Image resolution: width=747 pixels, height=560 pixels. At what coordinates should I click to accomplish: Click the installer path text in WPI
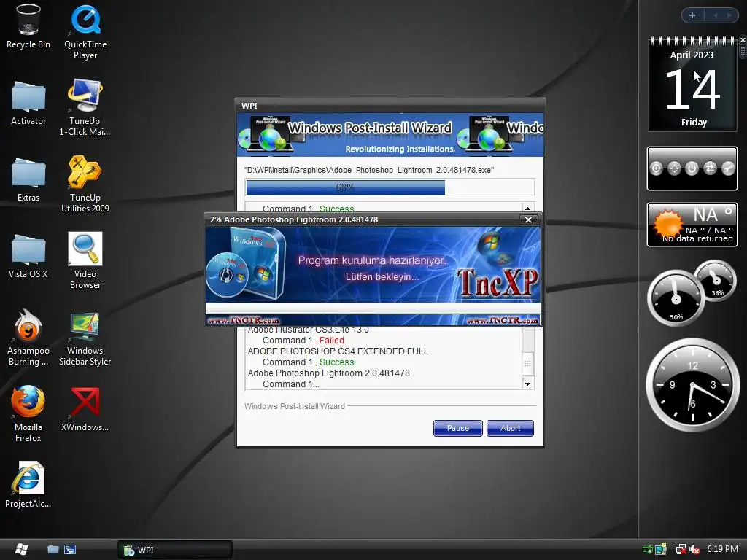coord(368,170)
